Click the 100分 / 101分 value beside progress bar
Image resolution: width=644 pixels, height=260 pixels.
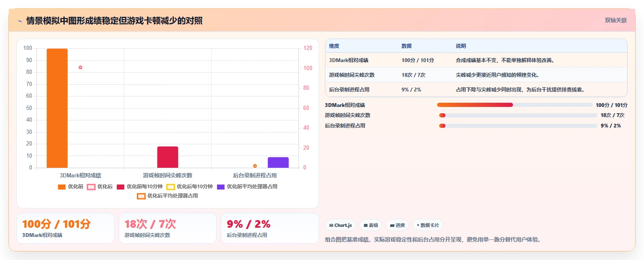tap(612, 105)
